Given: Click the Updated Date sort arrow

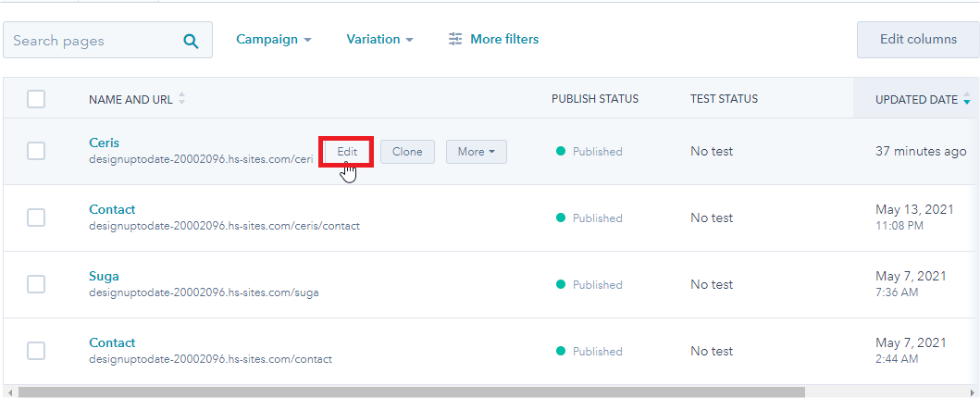Looking at the screenshot, I should 967,99.
